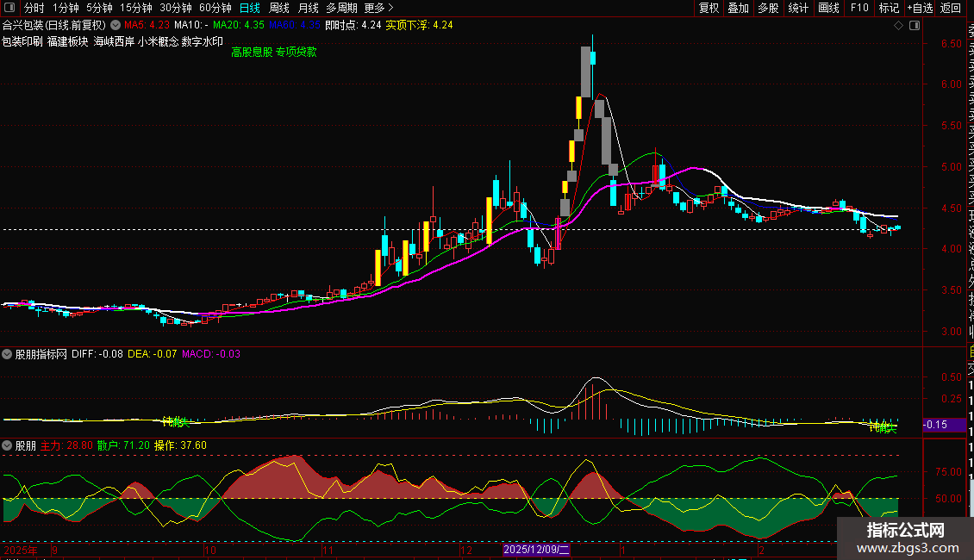The image size is (974, 560).
Task: Click the 返回 back button
Action: (x=951, y=8)
